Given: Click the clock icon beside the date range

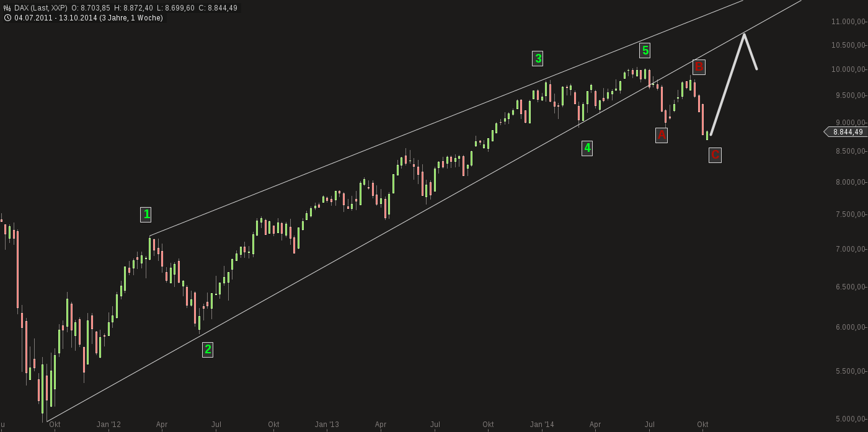Looking at the screenshot, I should click(7, 18).
